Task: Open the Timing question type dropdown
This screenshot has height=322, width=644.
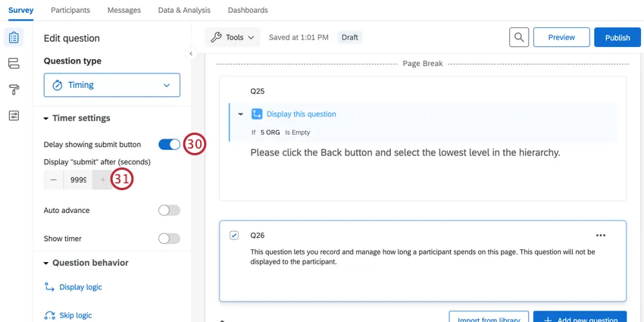Action: coord(112,85)
